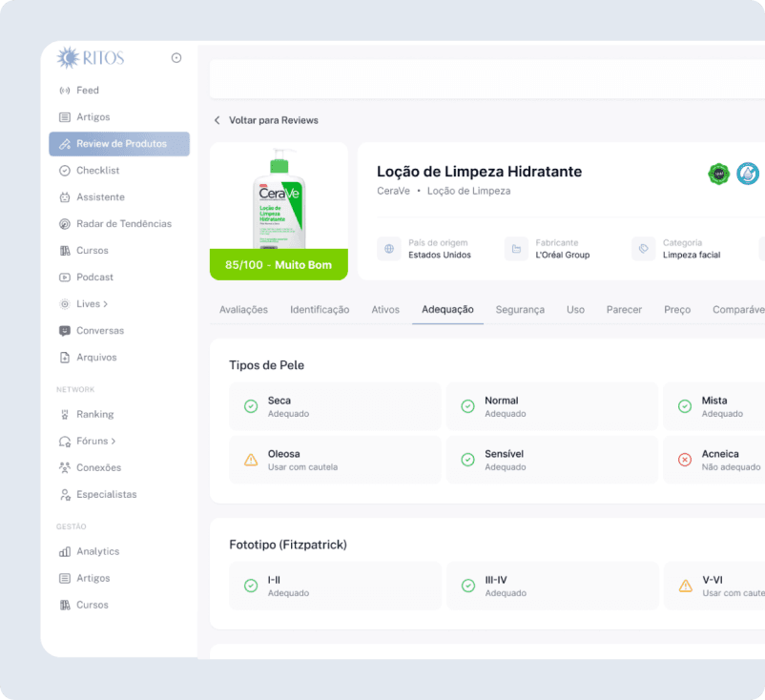Click the back arrow chevron
This screenshot has height=700, width=765.
(217, 120)
